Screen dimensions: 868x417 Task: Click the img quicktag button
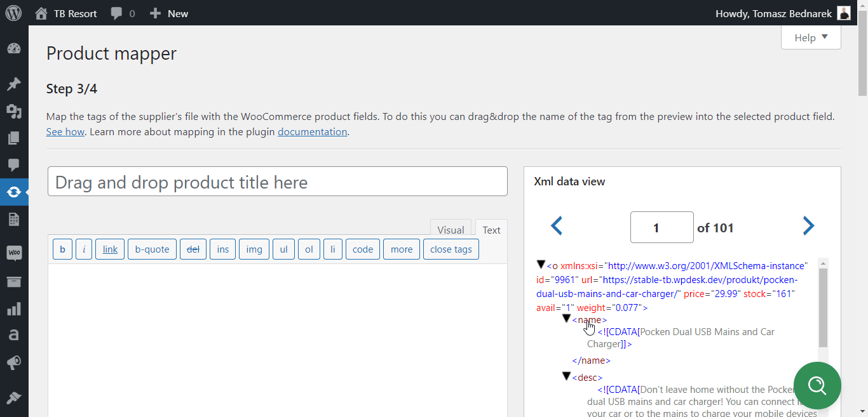tap(254, 249)
